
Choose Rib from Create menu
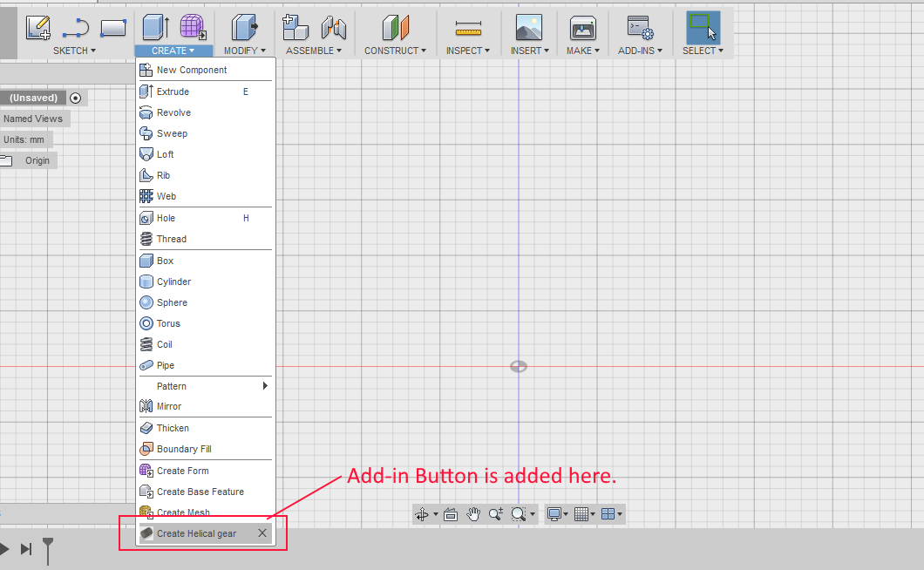[x=206, y=176]
